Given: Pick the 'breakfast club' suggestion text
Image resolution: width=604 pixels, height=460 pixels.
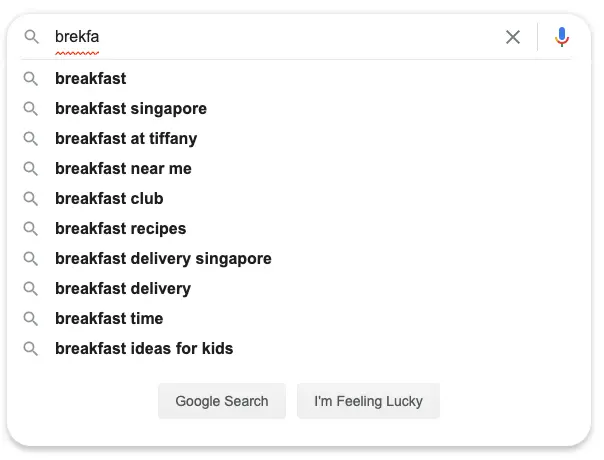Looking at the screenshot, I should tap(109, 198).
